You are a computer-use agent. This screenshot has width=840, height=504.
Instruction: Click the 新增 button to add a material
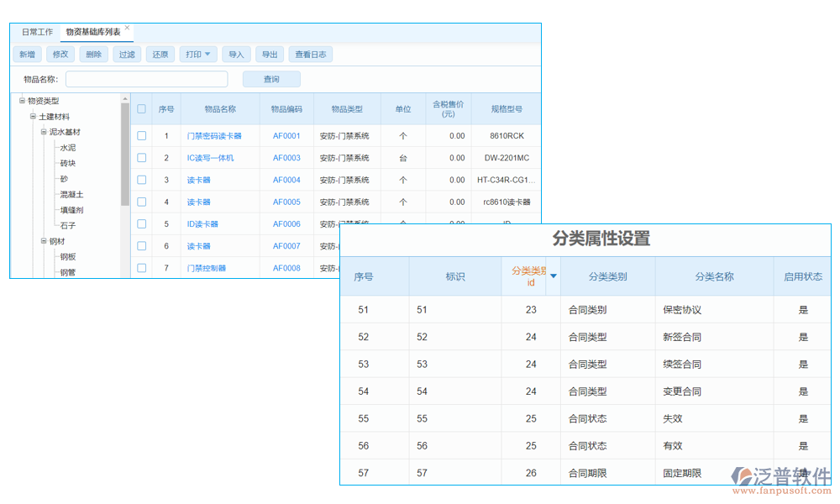click(27, 53)
